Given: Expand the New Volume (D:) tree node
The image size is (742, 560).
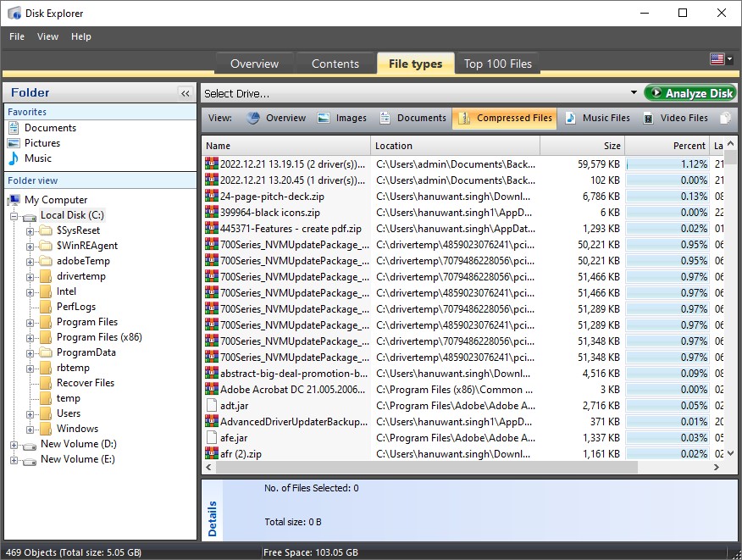Looking at the screenshot, I should pyautogui.click(x=14, y=443).
